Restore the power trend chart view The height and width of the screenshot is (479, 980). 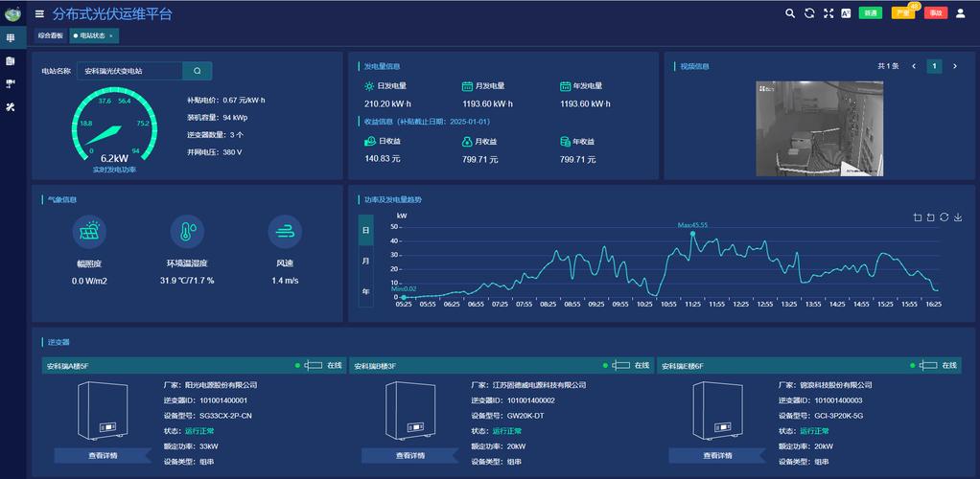coord(945,217)
